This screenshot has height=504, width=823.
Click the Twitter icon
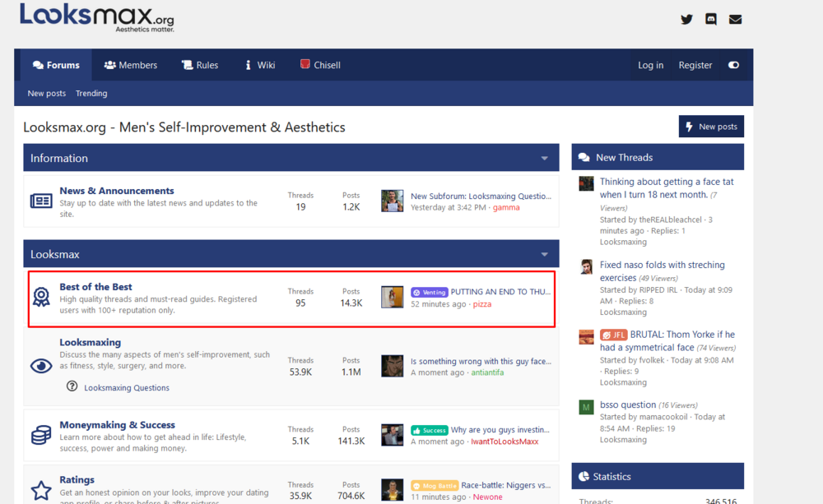tap(686, 19)
